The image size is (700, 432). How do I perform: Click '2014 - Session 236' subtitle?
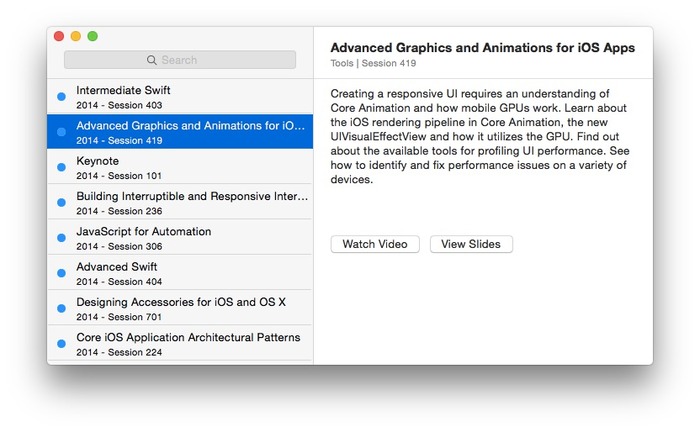119,211
